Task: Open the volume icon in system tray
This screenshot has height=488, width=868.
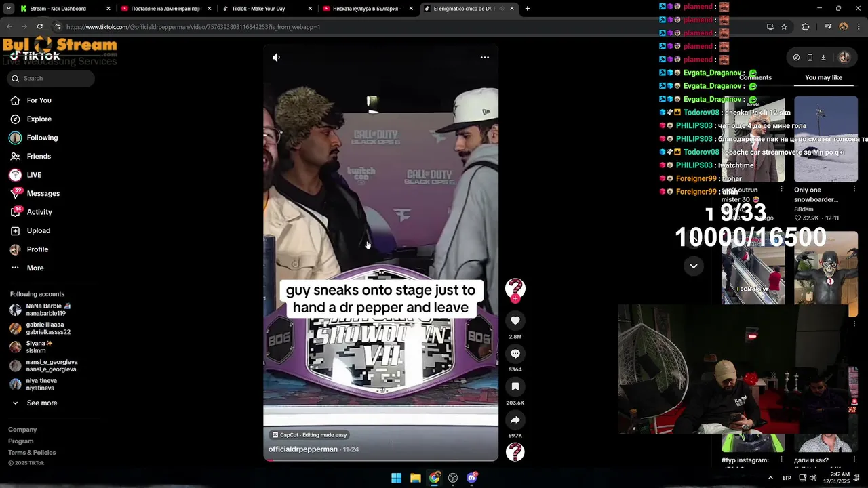Action: point(812,478)
